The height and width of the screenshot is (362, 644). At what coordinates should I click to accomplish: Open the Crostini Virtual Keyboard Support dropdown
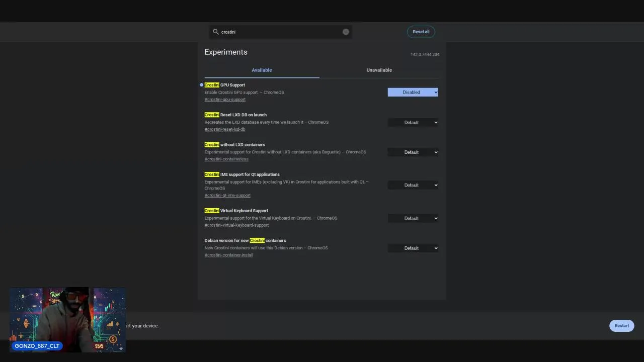[413, 218]
